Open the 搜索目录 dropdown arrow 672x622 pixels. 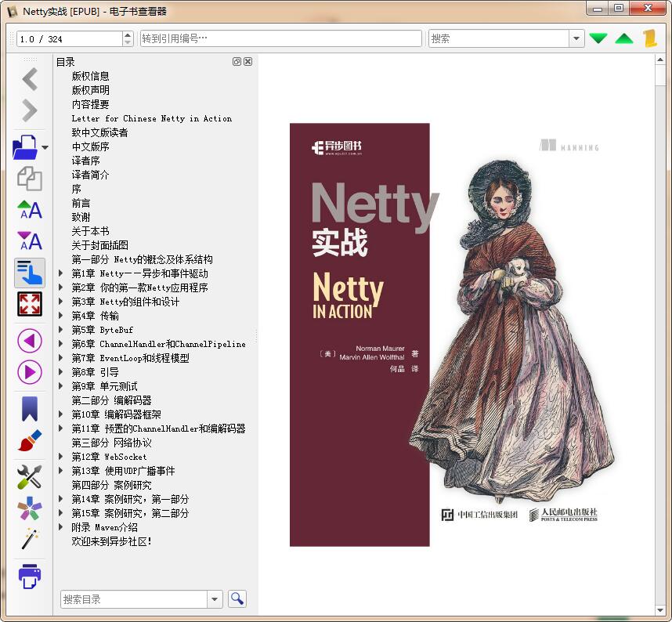tap(215, 598)
